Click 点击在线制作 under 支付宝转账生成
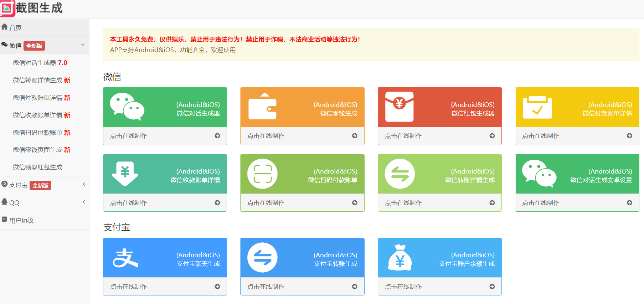This screenshot has height=304, width=644. coord(266,287)
